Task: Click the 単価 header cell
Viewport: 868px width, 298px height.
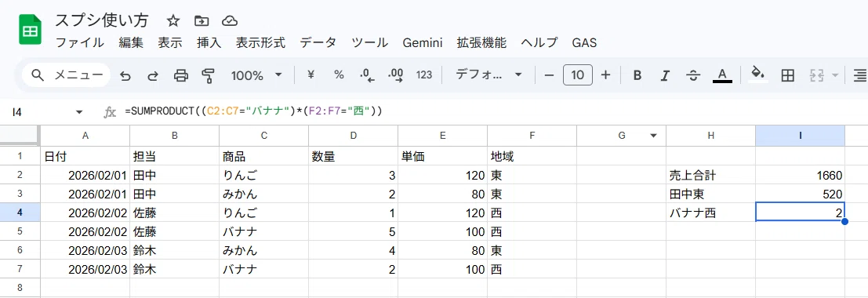Action: pyautogui.click(x=442, y=157)
